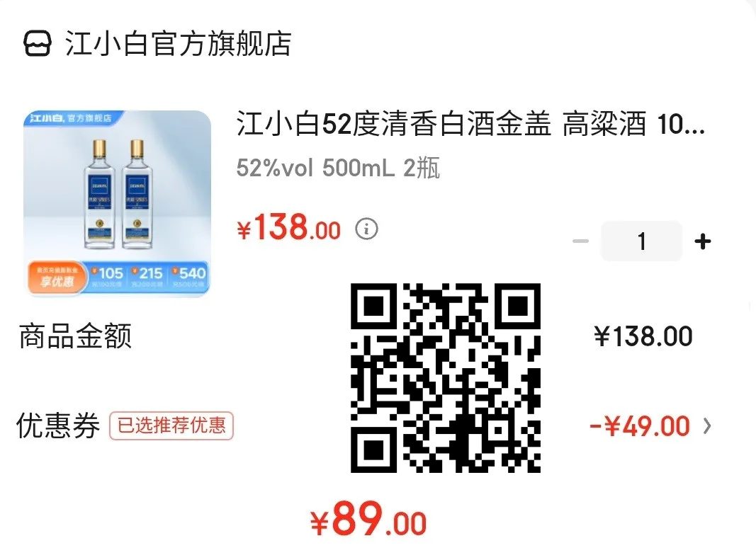
Task: Expand coupon details via the chevron arrow
Action: (707, 426)
